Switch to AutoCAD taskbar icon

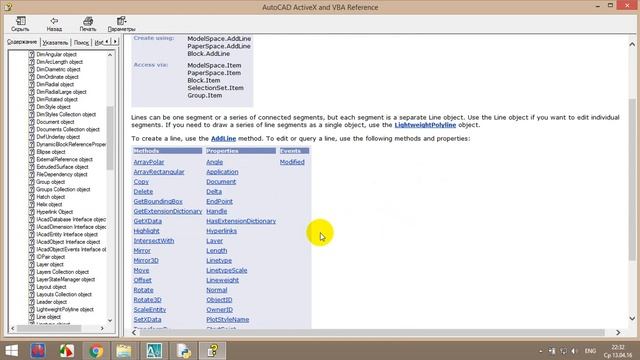click(x=154, y=351)
